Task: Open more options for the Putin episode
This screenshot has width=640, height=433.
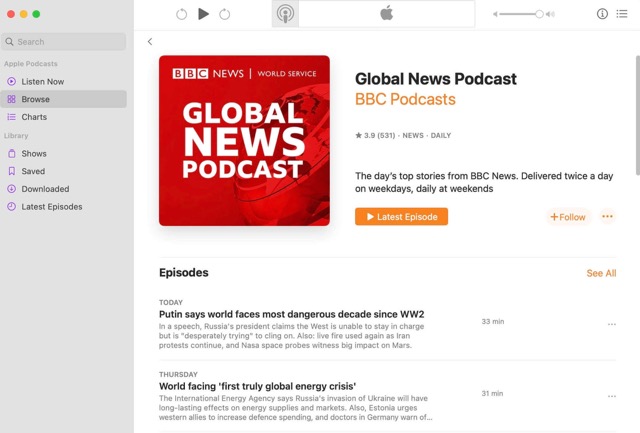Action: [612, 324]
